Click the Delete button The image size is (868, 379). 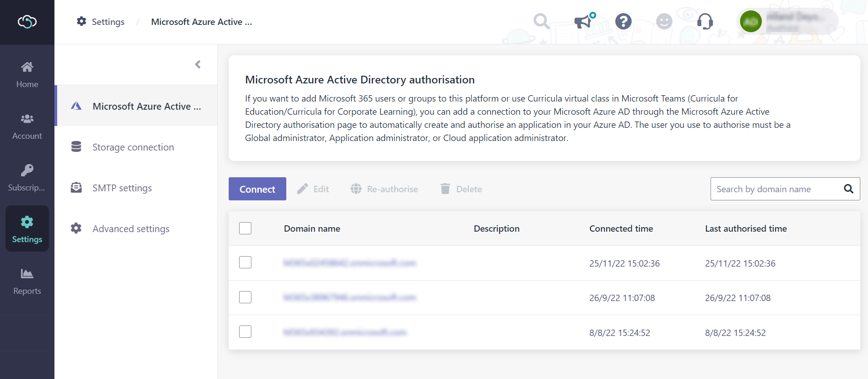[x=461, y=189]
